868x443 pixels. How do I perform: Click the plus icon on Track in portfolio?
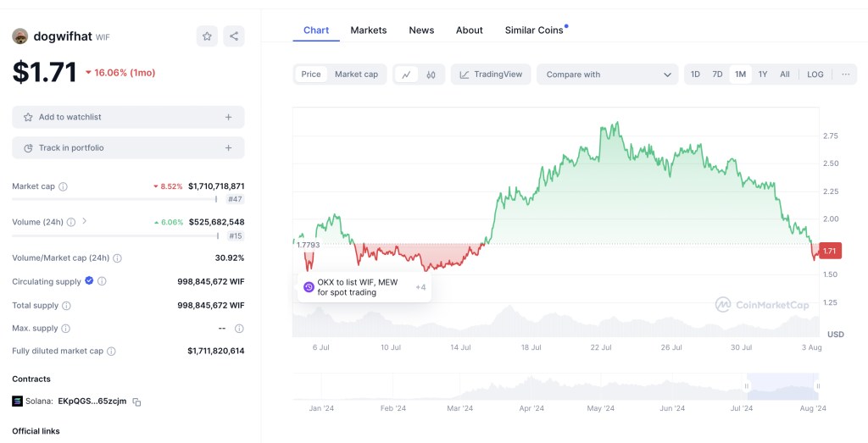point(229,148)
